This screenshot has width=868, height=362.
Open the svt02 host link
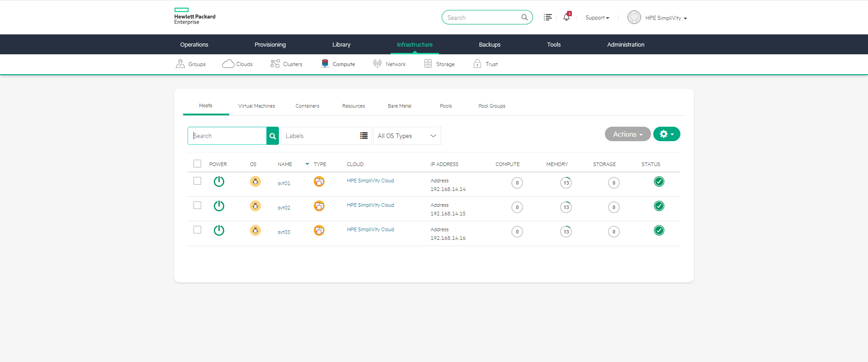click(x=284, y=208)
